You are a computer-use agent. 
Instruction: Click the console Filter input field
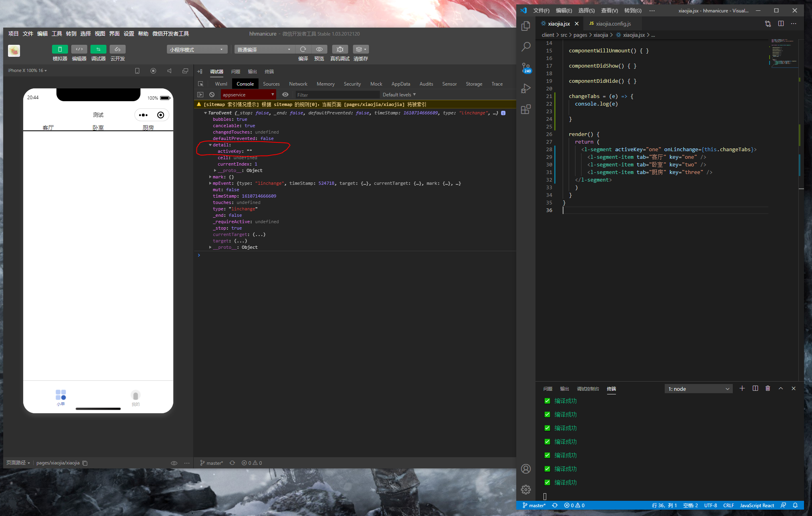[336, 95]
